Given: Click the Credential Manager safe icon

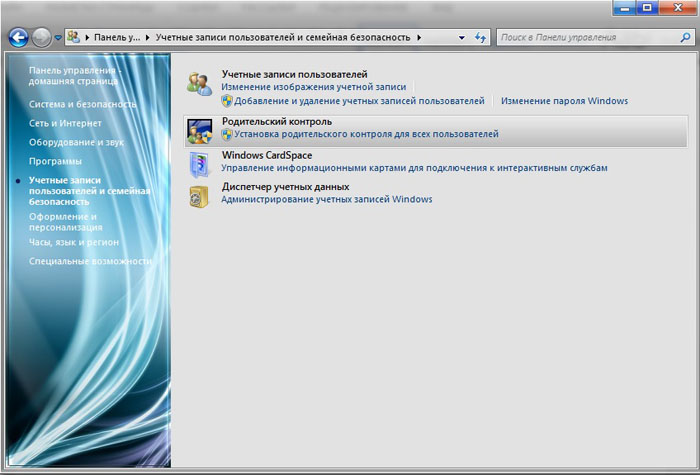Looking at the screenshot, I should pos(199,196).
